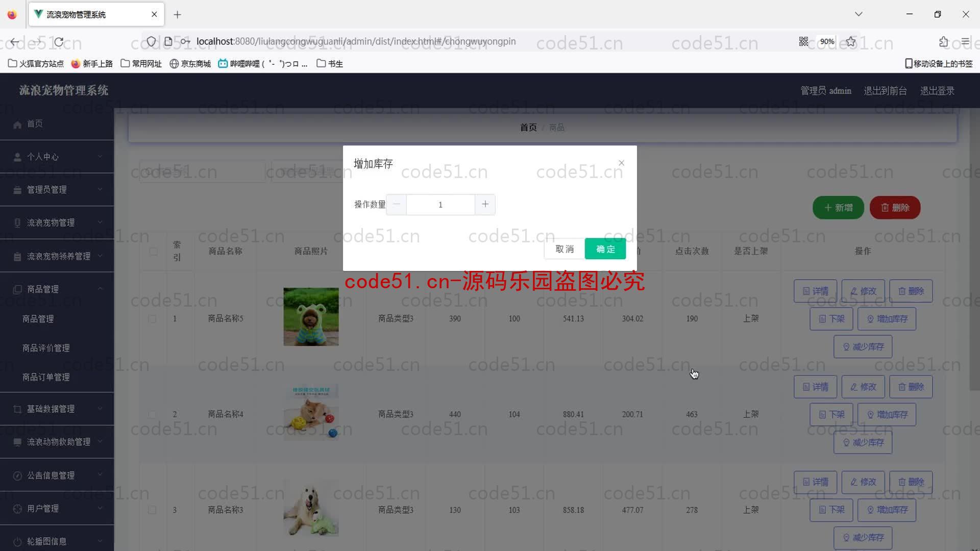Decrease the 操作数量 quantity with minus

tap(397, 205)
